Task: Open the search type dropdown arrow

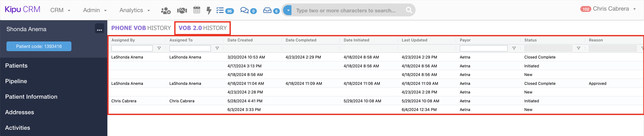Action: tap(288, 10)
